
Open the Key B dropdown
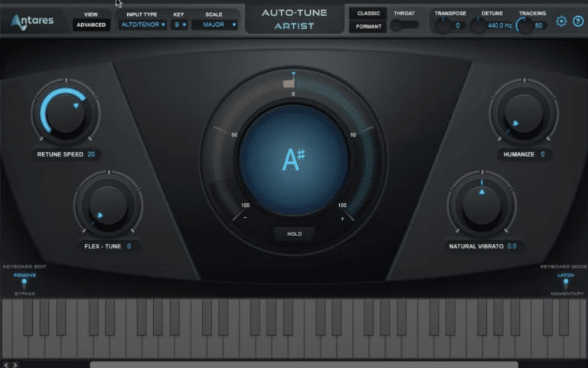(x=179, y=25)
